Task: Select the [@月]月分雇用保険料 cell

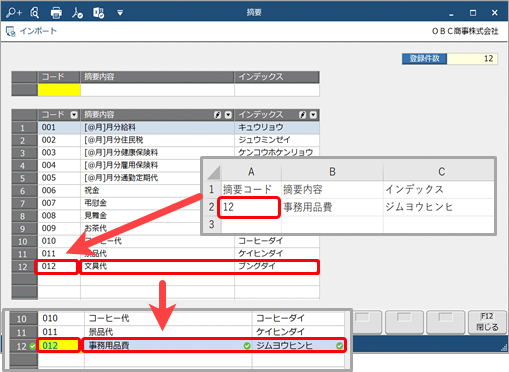Action: pyautogui.click(x=141, y=165)
